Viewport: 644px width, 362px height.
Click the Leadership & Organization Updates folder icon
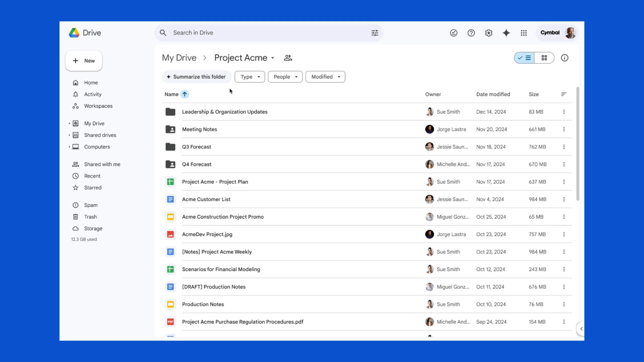(170, 112)
